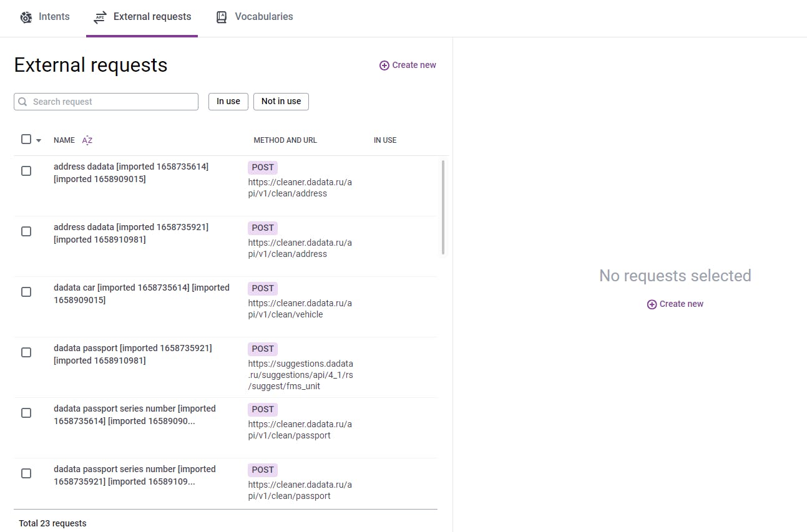
Task: Filter requests by Not in use
Action: (281, 102)
